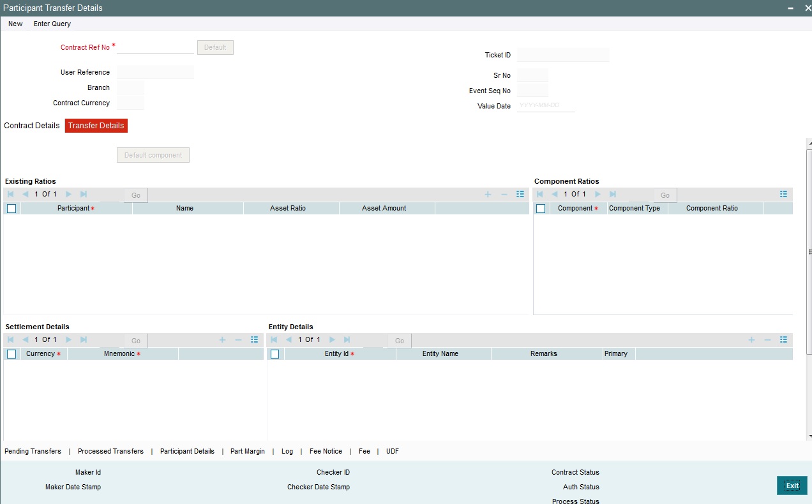Click the vertical scrollbar on right edge
Image resolution: width=812 pixels, height=504 pixels.
809,252
